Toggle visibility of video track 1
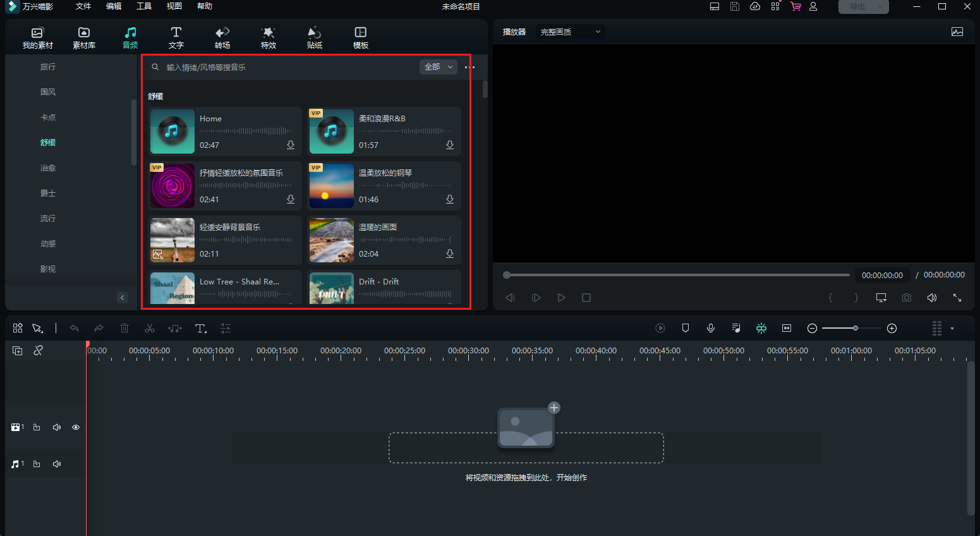Image resolution: width=980 pixels, height=536 pixels. (x=76, y=427)
